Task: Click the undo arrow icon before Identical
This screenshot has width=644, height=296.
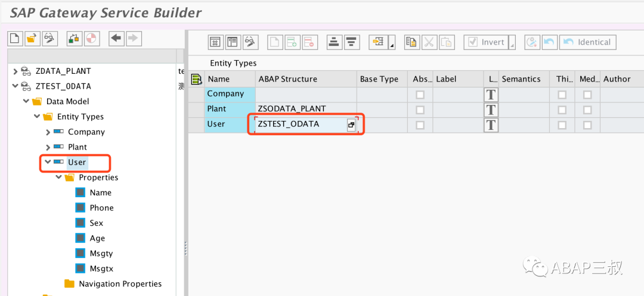Action: 549,42
